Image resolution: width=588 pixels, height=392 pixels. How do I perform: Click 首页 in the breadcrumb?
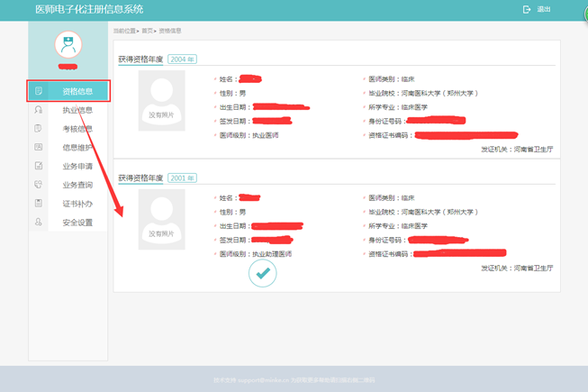[147, 31]
